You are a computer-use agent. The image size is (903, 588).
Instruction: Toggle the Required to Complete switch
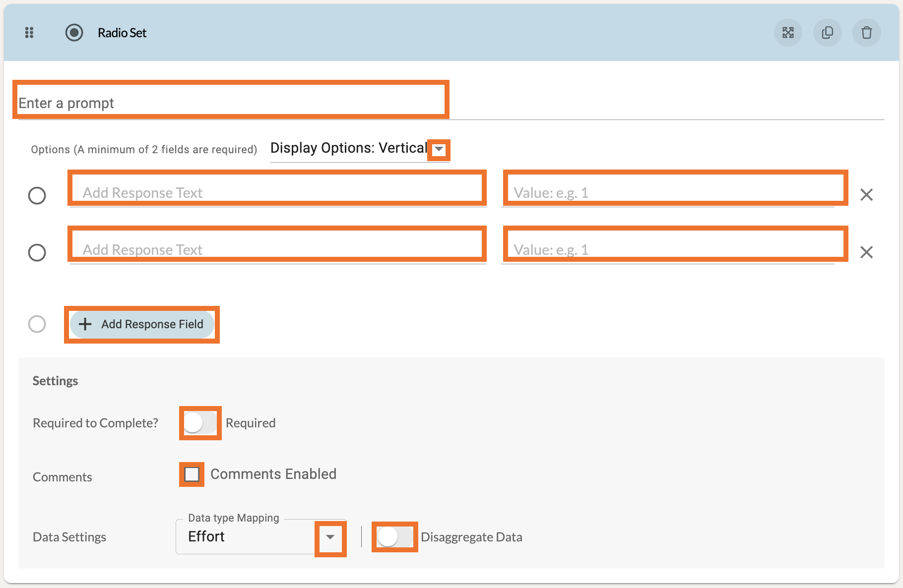200,423
